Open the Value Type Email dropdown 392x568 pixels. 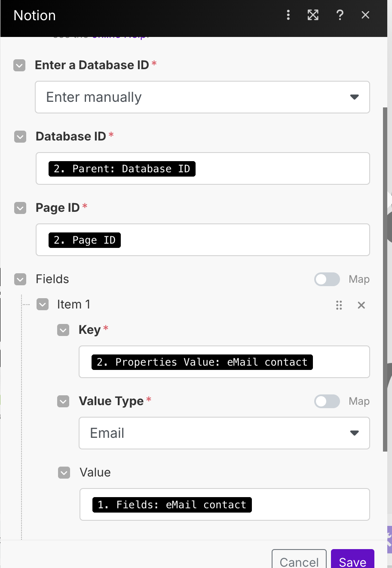[224, 433]
